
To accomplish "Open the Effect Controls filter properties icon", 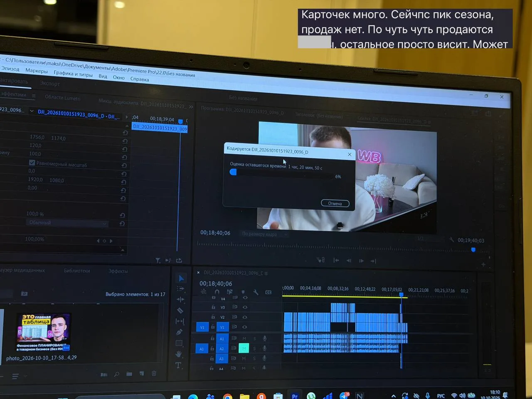I will click(158, 261).
